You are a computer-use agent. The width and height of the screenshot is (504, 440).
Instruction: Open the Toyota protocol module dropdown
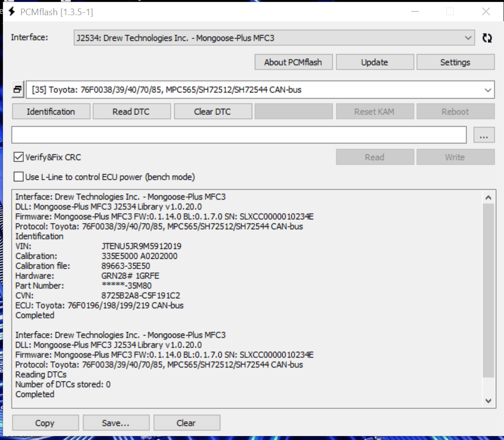coord(488,90)
